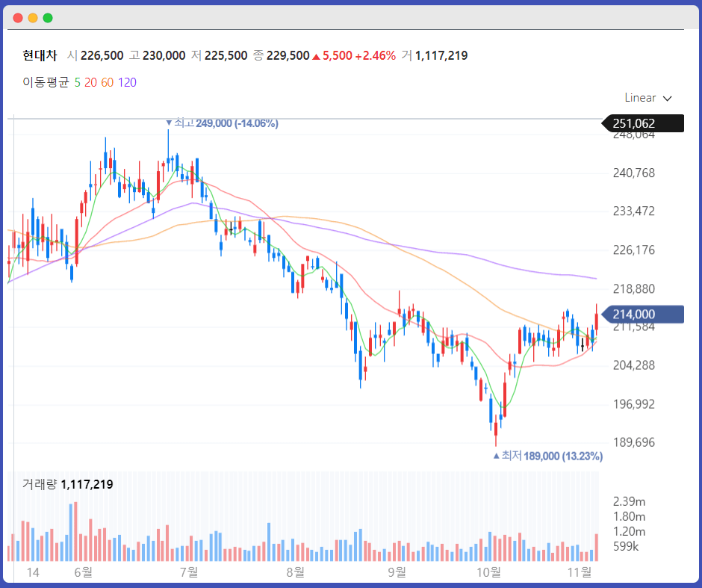Toggle the 60-day moving average
This screenshot has width=702, height=588.
(x=107, y=82)
